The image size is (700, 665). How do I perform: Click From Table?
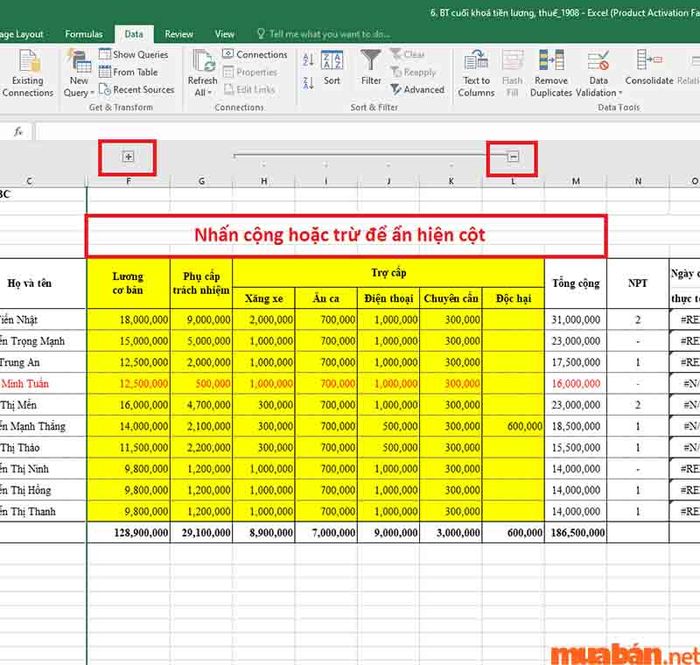coord(128,72)
